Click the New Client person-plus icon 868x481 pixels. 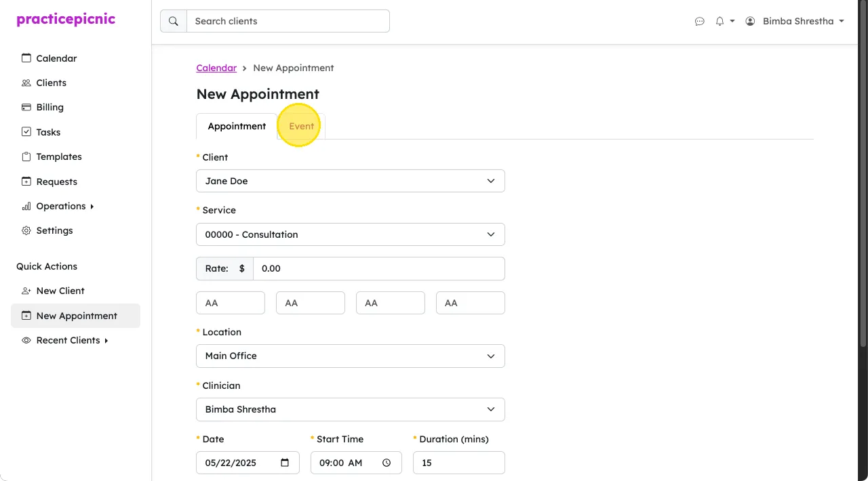[26, 291]
